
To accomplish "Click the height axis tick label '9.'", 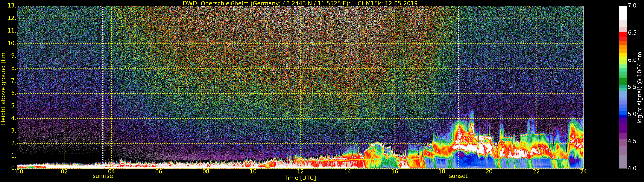I will (x=14, y=56).
